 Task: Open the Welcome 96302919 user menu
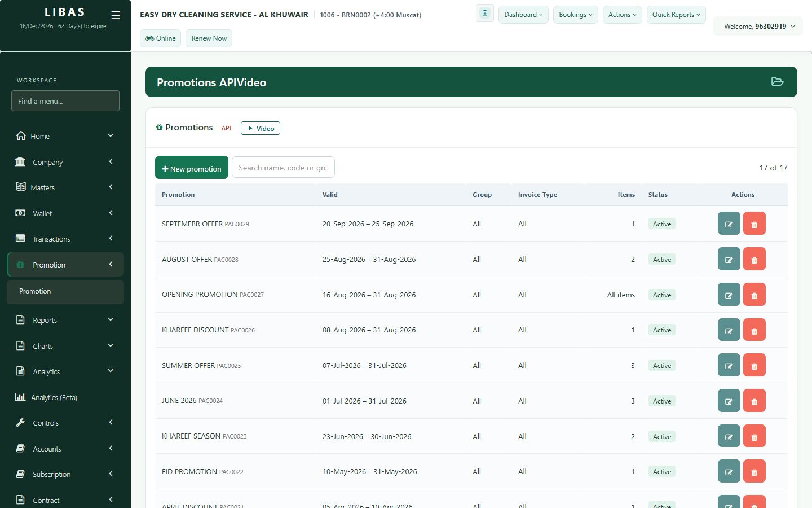tap(758, 26)
